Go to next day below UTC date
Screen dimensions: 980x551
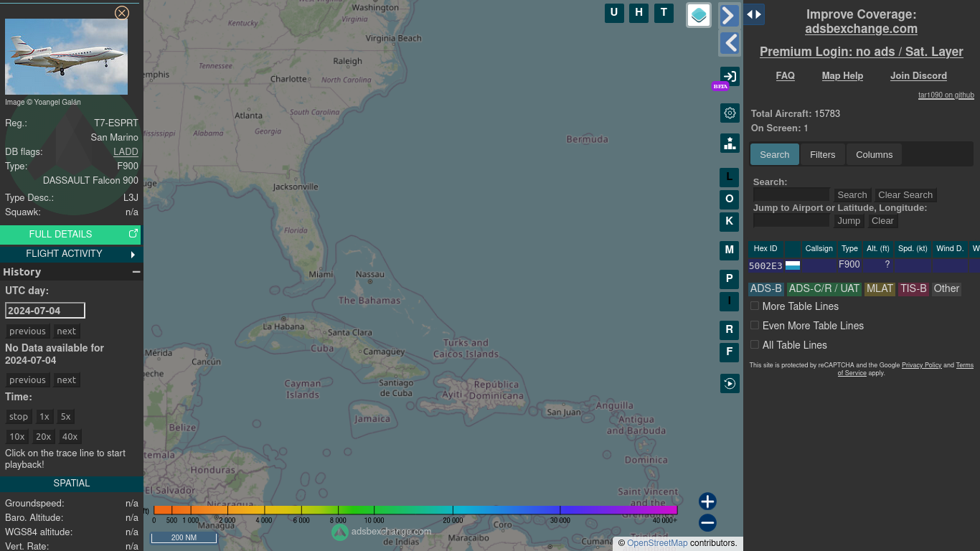pos(67,331)
